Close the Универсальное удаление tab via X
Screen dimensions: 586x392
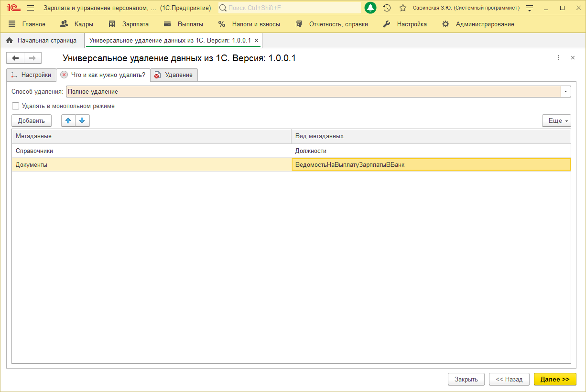click(x=257, y=41)
